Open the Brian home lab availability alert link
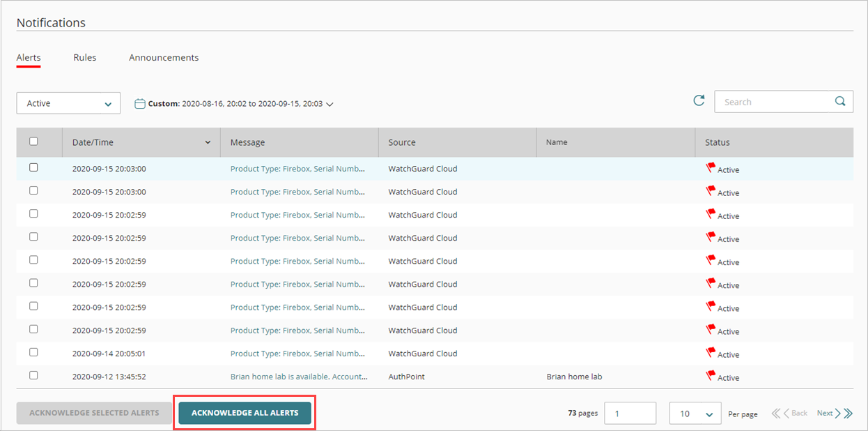 pyautogui.click(x=300, y=376)
